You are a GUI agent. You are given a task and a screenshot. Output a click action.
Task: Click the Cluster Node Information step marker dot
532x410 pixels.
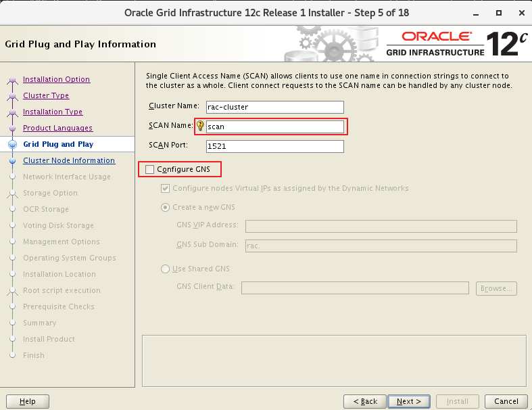click(x=13, y=160)
